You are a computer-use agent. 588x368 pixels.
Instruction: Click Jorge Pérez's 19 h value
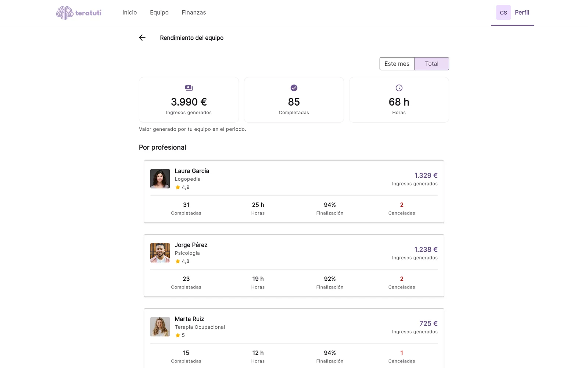(258, 279)
